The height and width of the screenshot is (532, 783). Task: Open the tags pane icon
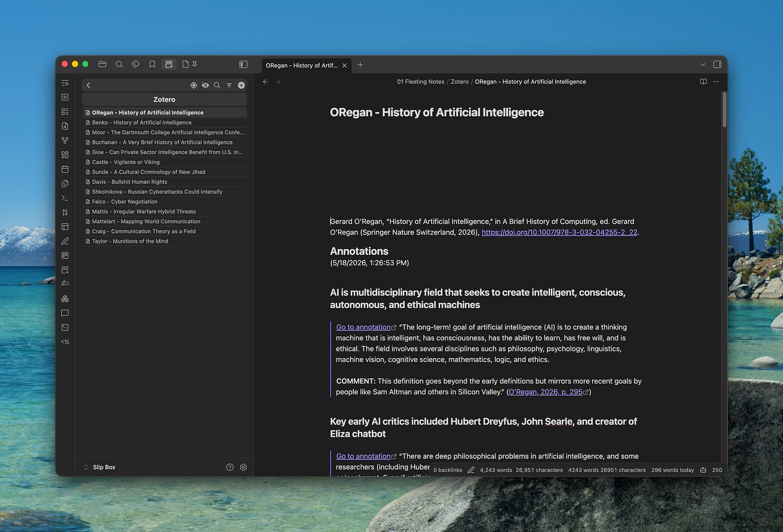pos(136,65)
